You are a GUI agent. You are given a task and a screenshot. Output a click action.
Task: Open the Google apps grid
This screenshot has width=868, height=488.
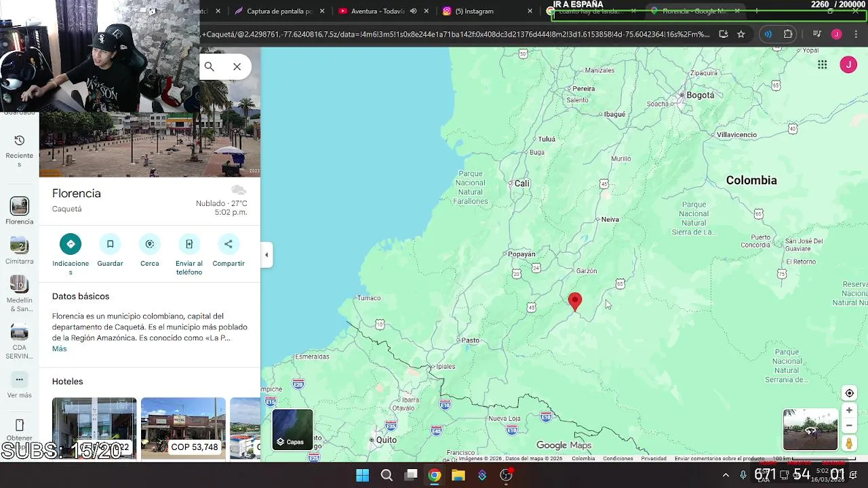pyautogui.click(x=823, y=64)
